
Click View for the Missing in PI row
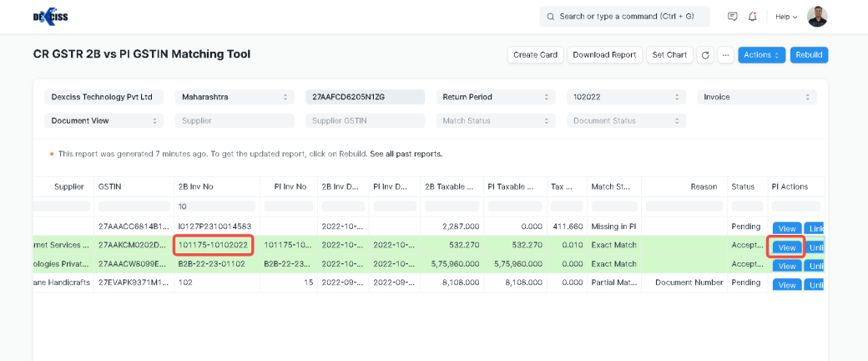(x=786, y=228)
